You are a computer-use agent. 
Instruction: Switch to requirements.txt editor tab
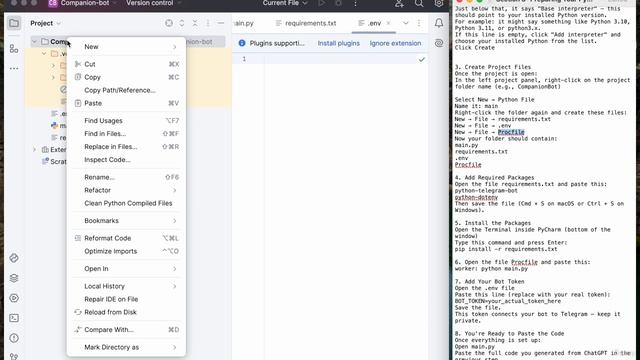[x=306, y=23]
